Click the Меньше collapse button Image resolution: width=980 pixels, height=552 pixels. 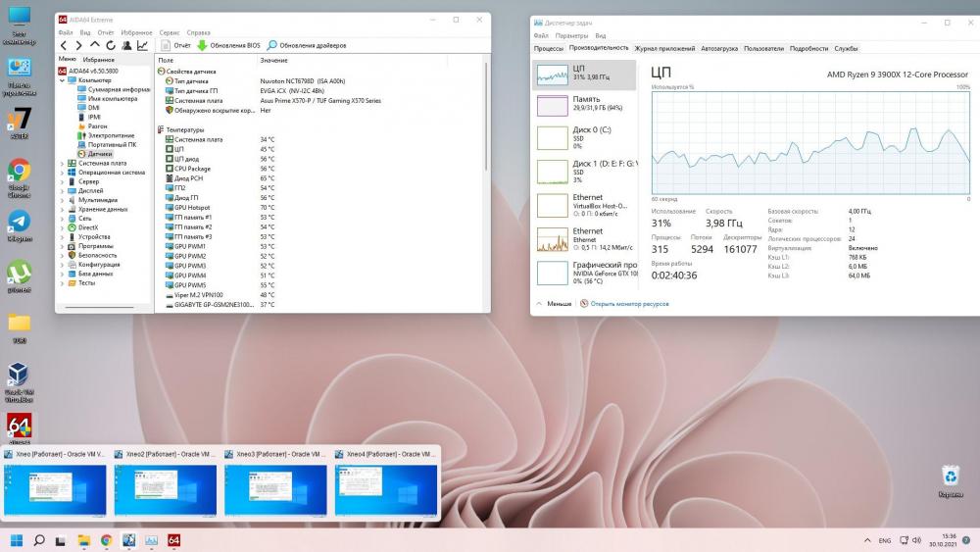tap(554, 304)
